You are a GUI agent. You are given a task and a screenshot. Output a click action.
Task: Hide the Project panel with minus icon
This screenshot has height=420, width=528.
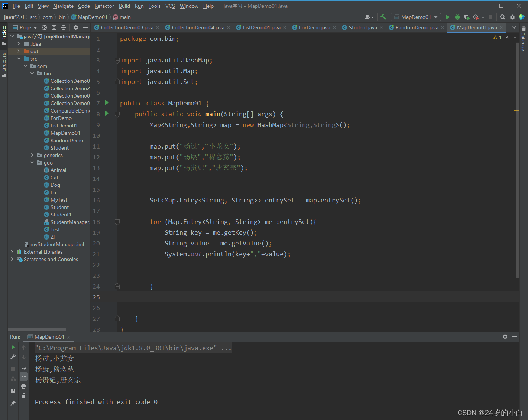[85, 27]
